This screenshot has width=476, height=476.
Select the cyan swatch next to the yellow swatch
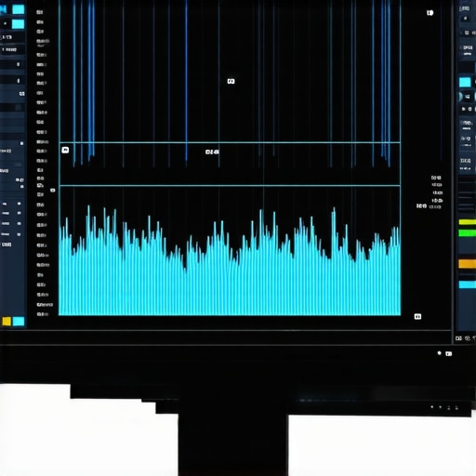click(x=19, y=322)
